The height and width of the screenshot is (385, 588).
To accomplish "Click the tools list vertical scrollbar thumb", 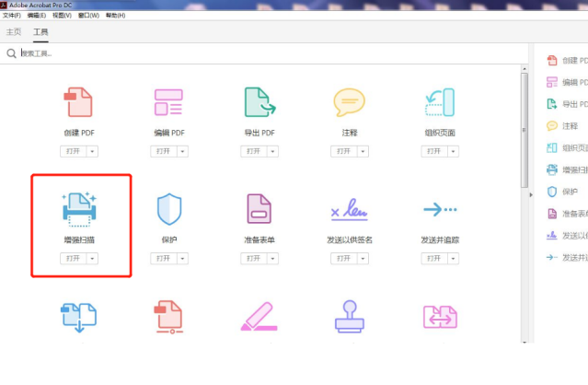I will click(x=525, y=130).
